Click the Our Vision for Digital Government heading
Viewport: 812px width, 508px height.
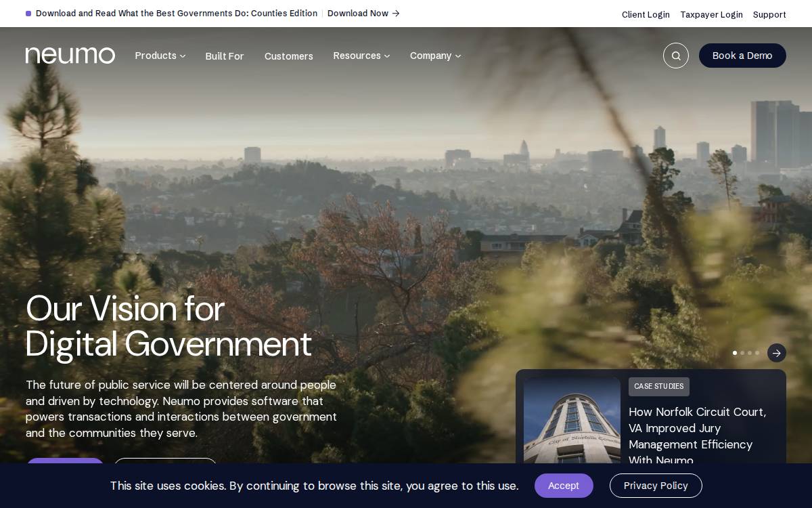point(168,326)
